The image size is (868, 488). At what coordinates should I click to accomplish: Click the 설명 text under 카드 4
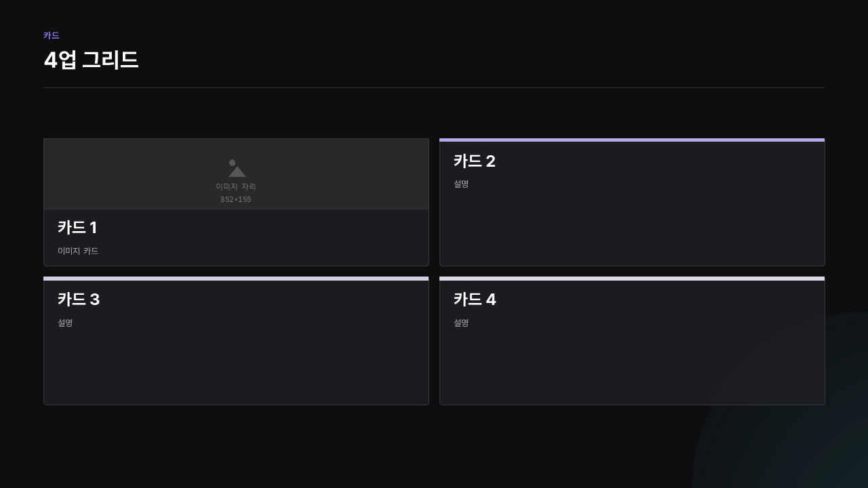click(x=461, y=323)
